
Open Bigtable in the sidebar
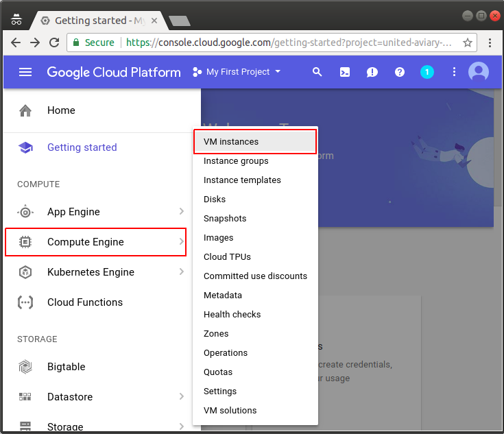click(x=67, y=367)
